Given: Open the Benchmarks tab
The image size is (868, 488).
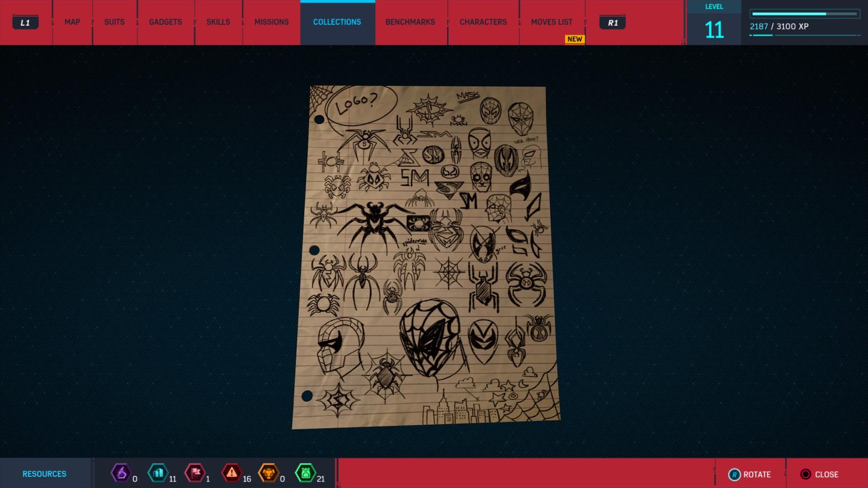Looking at the screenshot, I should click(x=410, y=22).
